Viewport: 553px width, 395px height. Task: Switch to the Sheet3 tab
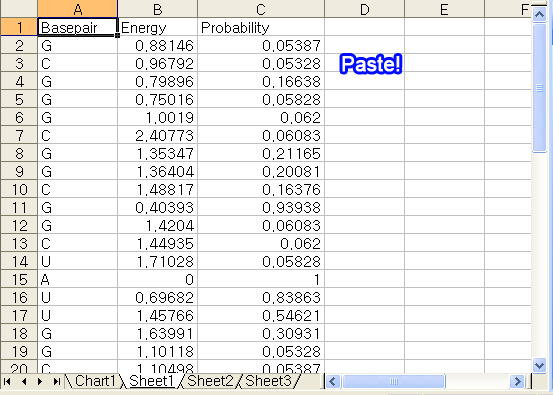tap(268, 381)
